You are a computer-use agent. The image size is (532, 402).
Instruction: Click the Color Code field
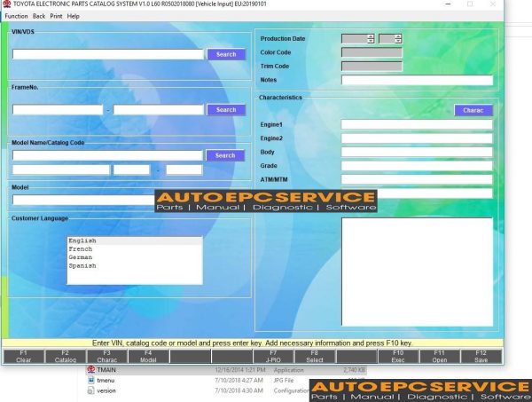[x=372, y=52]
